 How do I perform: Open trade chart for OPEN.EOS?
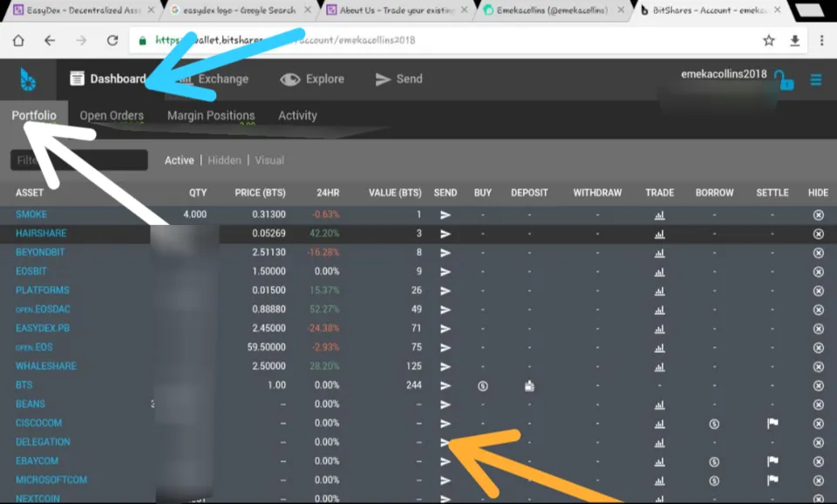[x=660, y=348]
